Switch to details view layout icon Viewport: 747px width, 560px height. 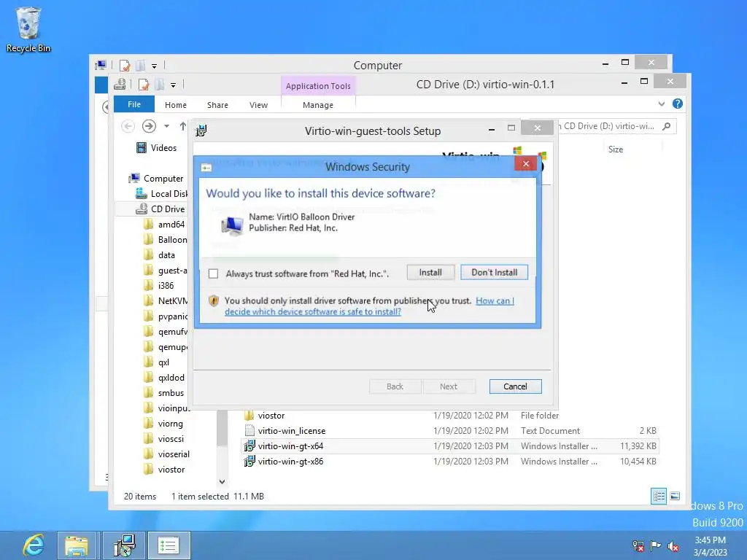coord(659,496)
